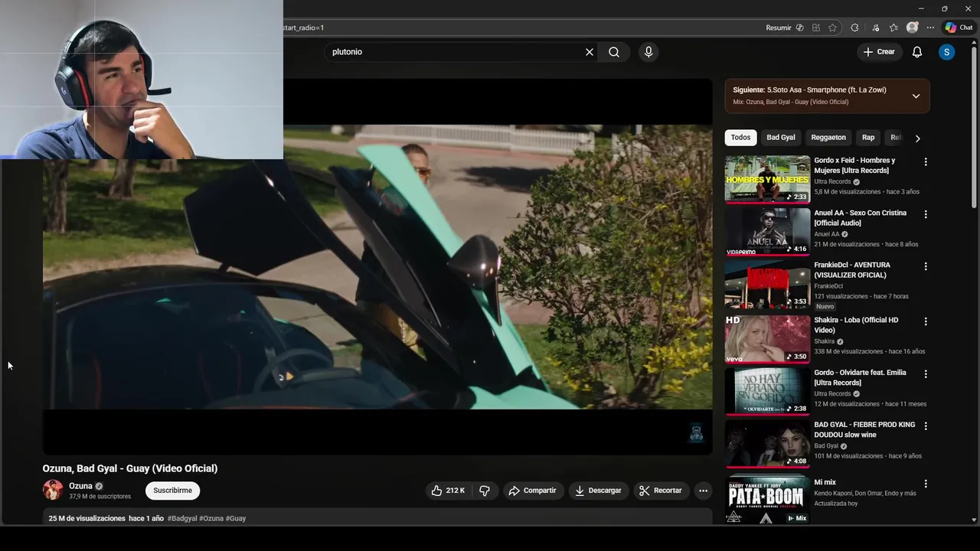Open Anuel AA Sexo Con Cristina thumbnail
The width and height of the screenshot is (980, 551).
click(767, 232)
